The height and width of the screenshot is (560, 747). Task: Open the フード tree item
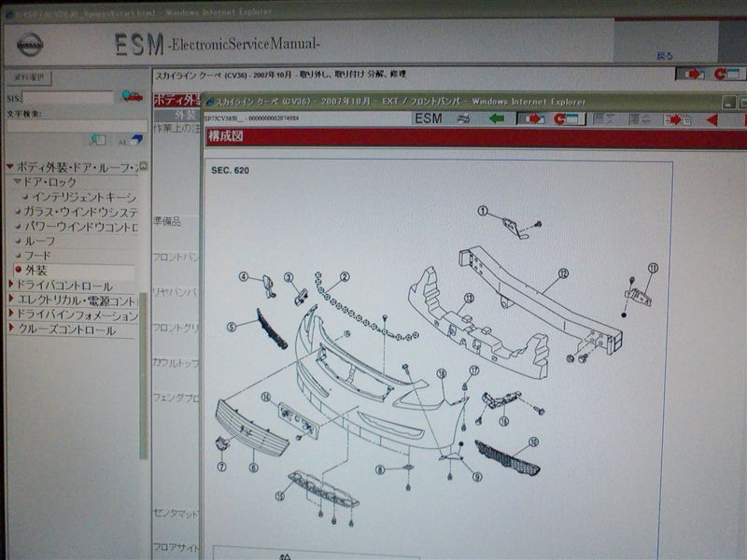tap(37, 256)
